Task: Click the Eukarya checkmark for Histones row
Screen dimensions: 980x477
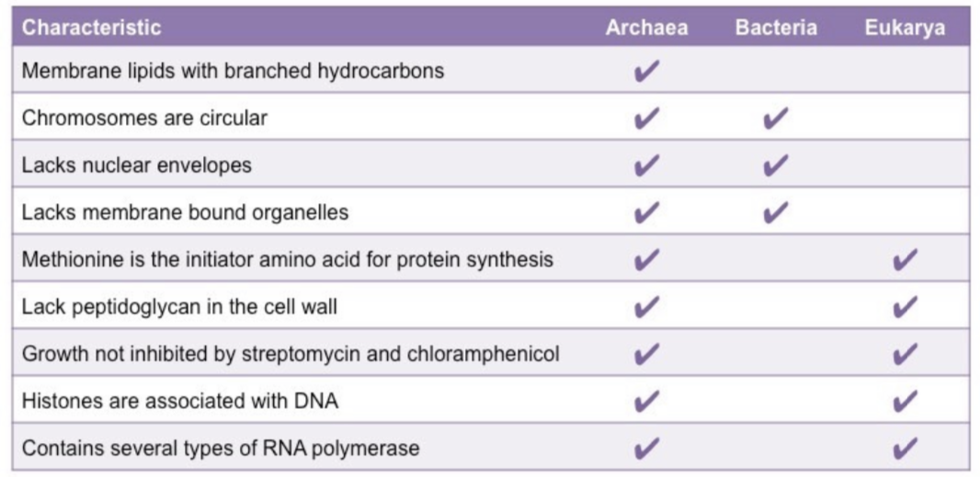Action: [x=905, y=402]
